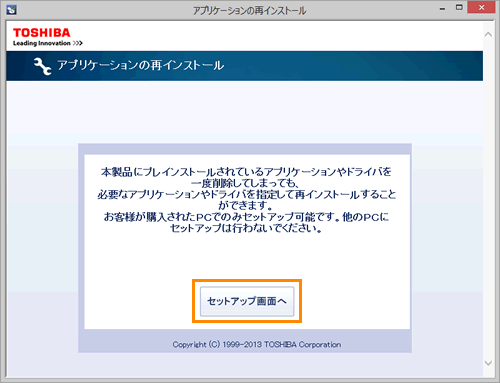Maximize the reinstall application window
The height and width of the screenshot is (383, 500).
[459, 8]
